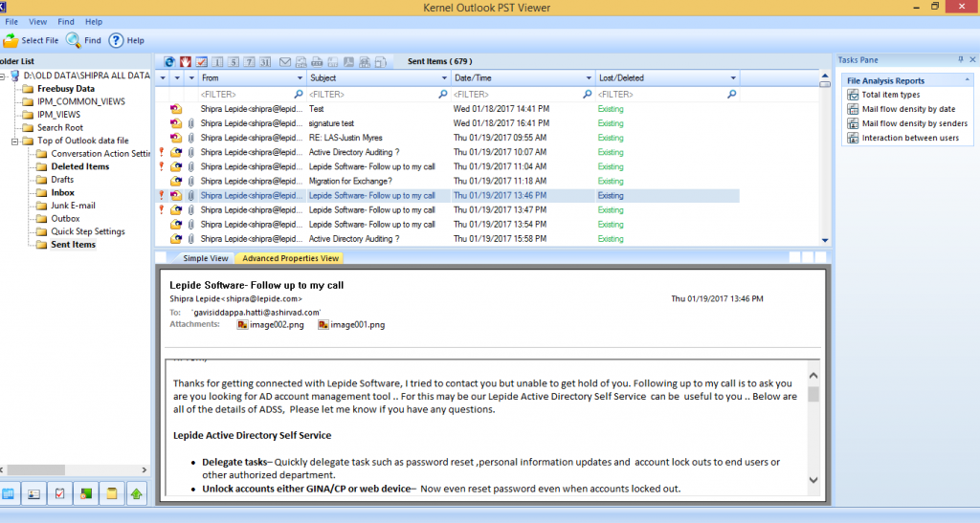
Task: Open the tasks clipboard checkmark icon
Action: [60, 493]
